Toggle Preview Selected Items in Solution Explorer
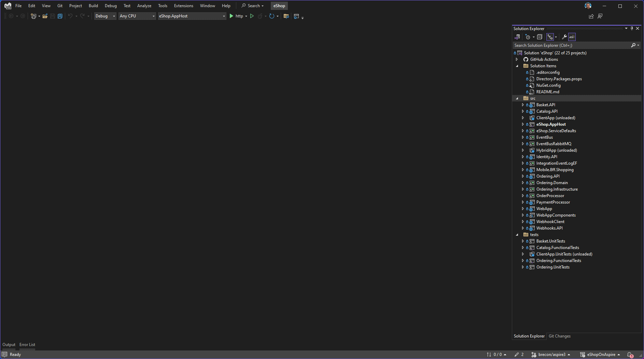 coord(572,37)
